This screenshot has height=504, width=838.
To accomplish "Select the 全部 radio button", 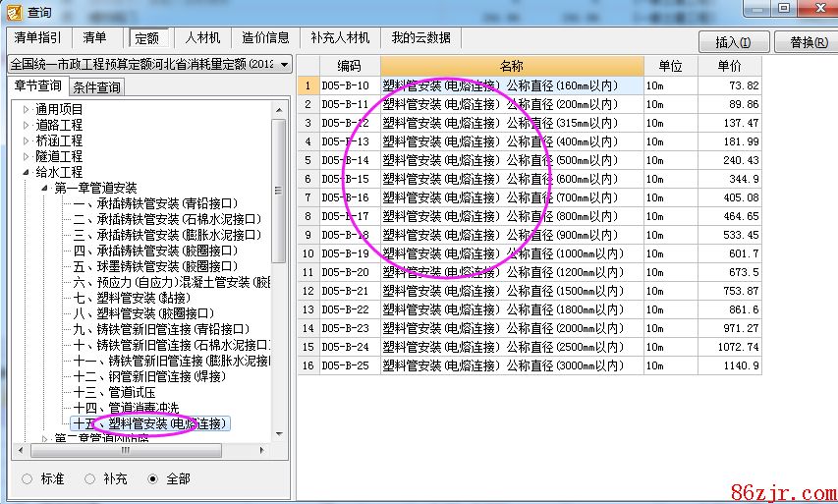I will [x=151, y=478].
